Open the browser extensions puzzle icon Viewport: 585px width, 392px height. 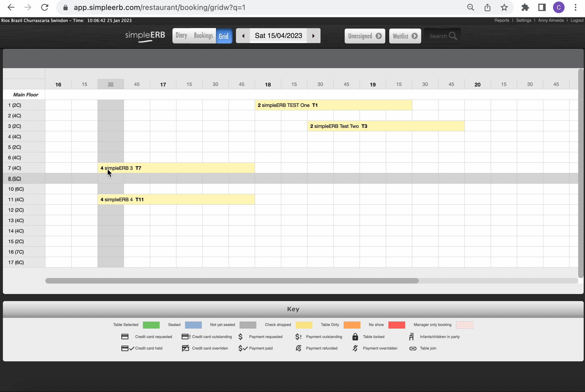pos(525,7)
